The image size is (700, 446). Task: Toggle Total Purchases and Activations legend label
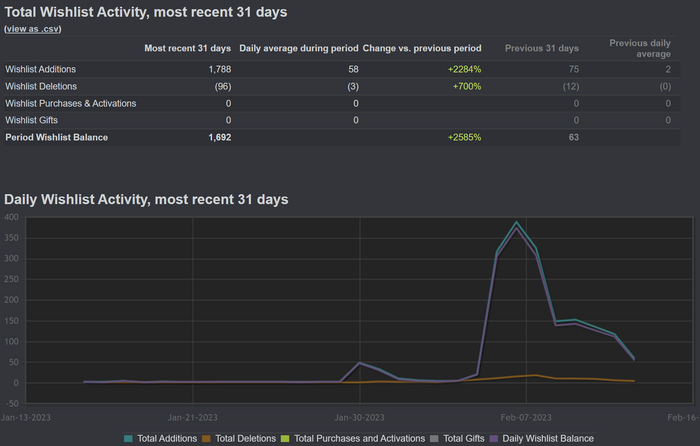[x=359, y=438]
